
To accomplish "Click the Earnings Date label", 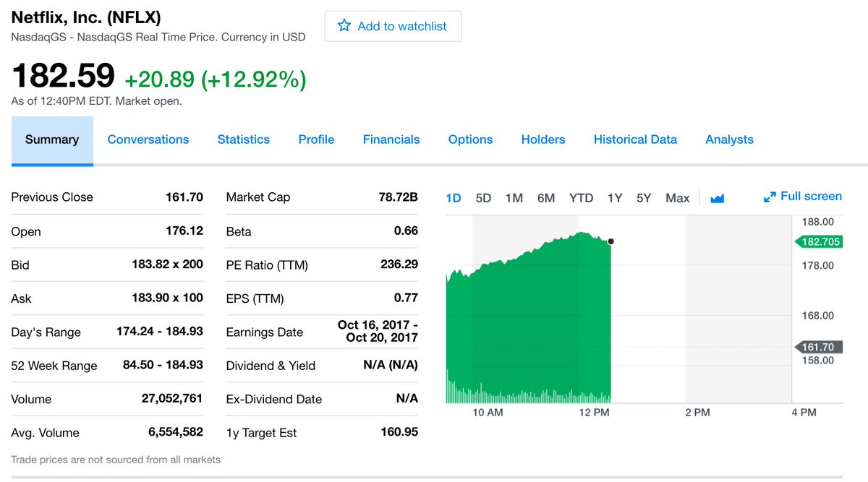I will pos(265,332).
